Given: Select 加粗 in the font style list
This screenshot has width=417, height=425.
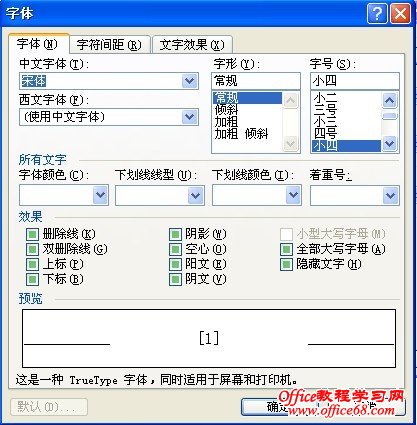Looking at the screenshot, I should (226, 122).
